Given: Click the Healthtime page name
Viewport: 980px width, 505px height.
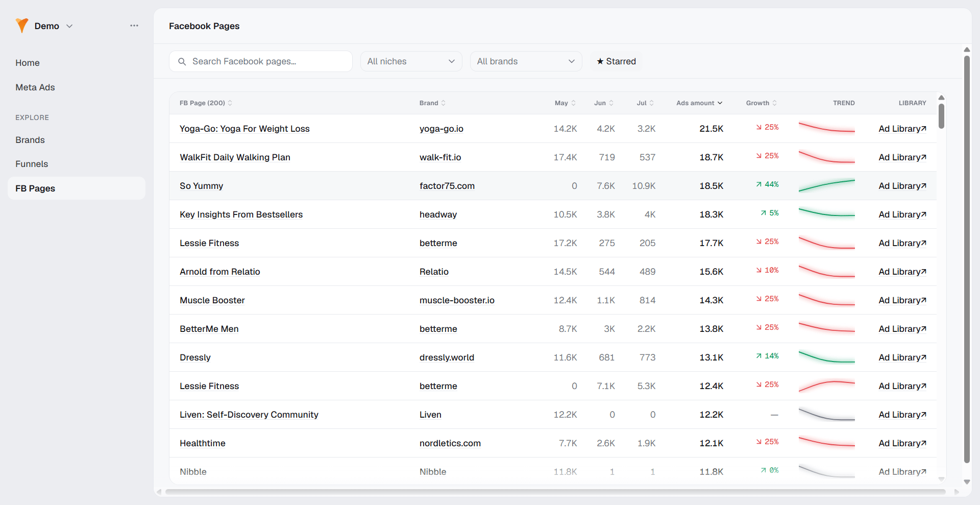Looking at the screenshot, I should 202,443.
